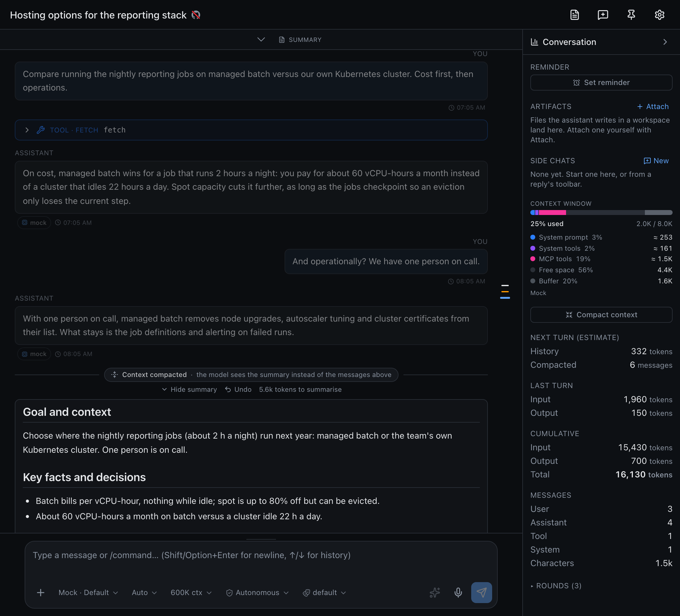Viewport: 680px width, 616px height.
Task: Undo the context compaction
Action: tap(238, 389)
